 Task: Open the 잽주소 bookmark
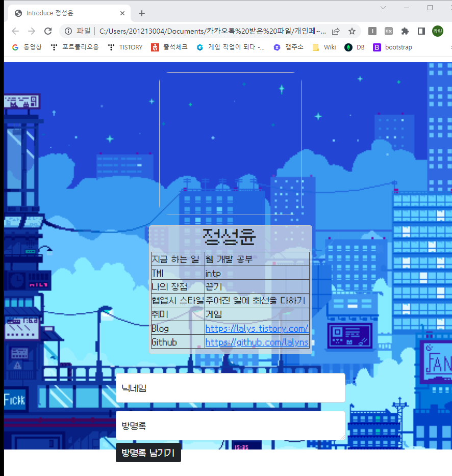[288, 47]
